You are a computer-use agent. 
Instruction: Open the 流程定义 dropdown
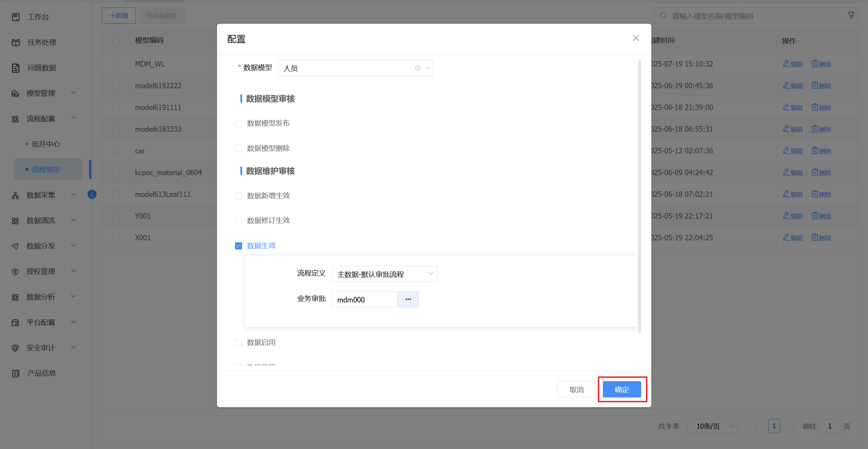[x=384, y=274]
